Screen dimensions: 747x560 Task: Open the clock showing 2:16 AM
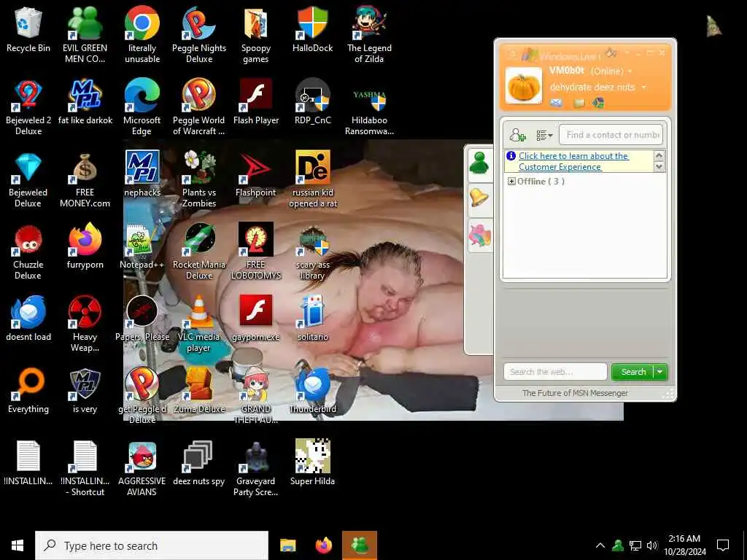(684, 545)
